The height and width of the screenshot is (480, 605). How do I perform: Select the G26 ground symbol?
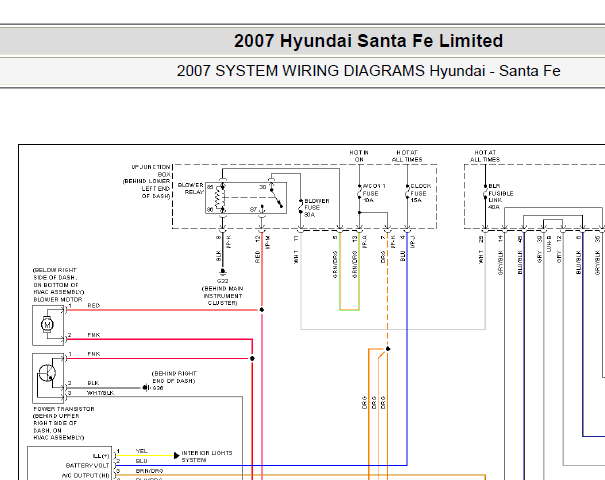point(145,387)
